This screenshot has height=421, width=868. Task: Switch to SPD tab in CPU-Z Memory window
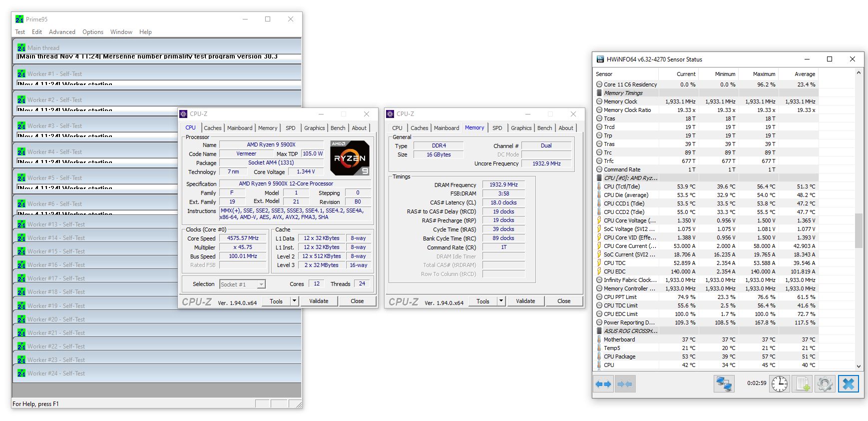tap(497, 128)
